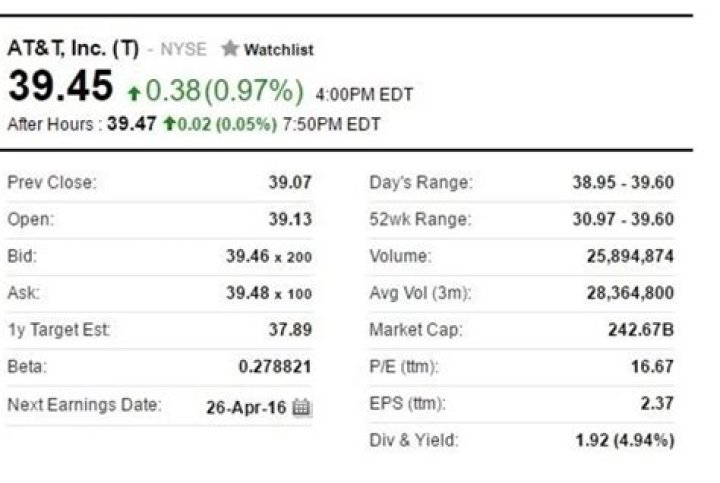This screenshot has height=483, width=720.
Task: Add AT&T via the Watchlist label
Action: tap(279, 49)
